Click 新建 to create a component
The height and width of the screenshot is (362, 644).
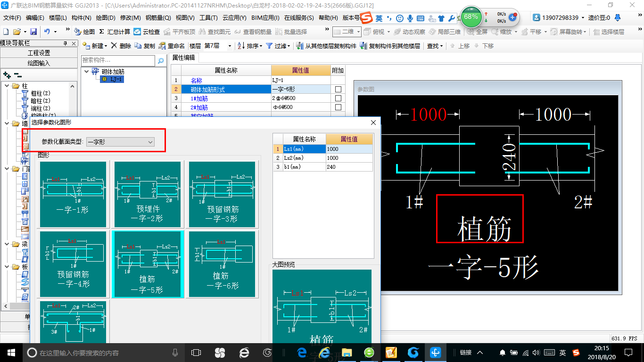coord(95,46)
